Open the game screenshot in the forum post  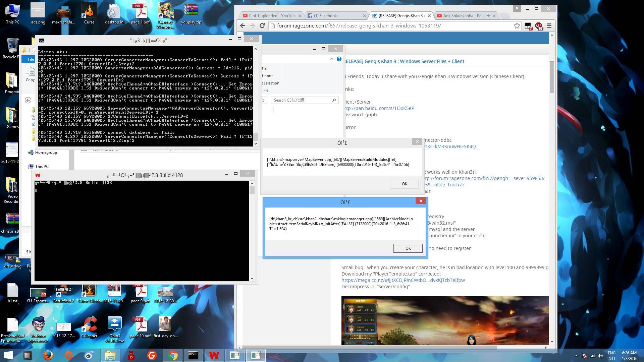(x=445, y=320)
